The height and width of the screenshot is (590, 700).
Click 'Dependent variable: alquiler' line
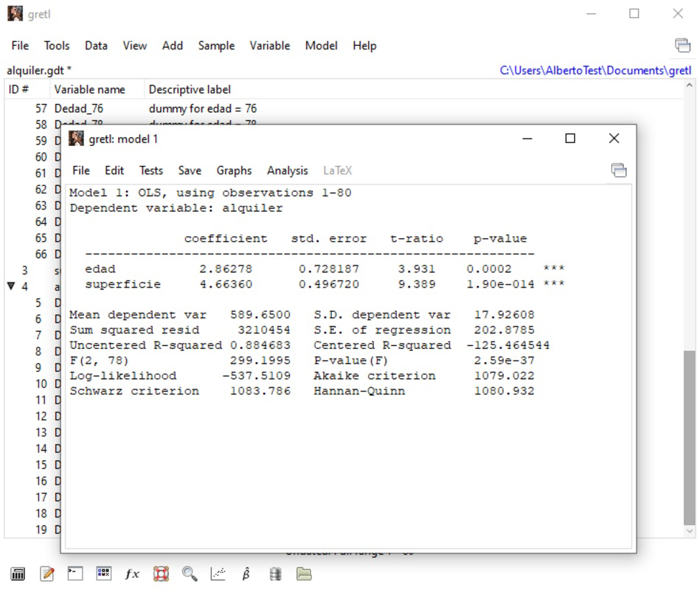point(176,208)
